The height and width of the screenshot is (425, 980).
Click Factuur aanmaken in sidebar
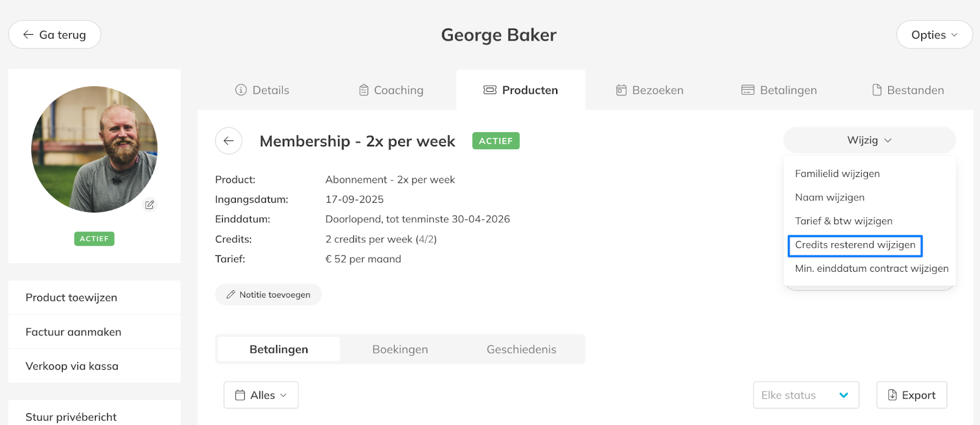pyautogui.click(x=73, y=332)
